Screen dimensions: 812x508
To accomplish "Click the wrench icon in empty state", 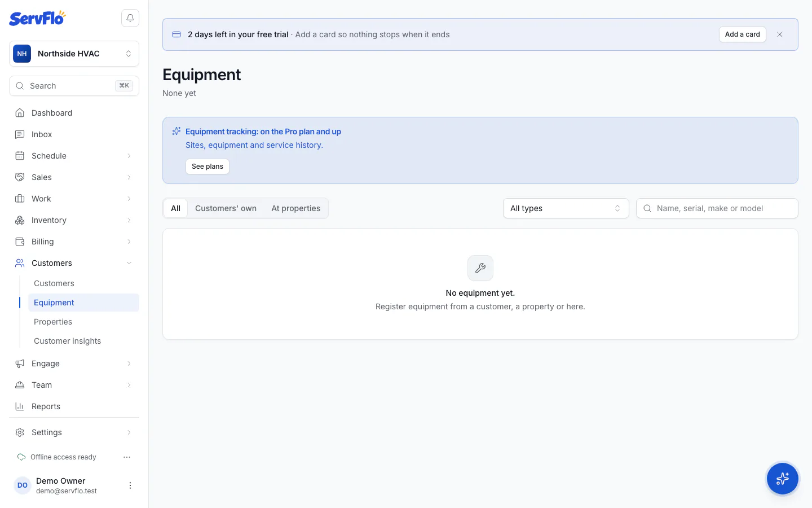I will point(480,268).
